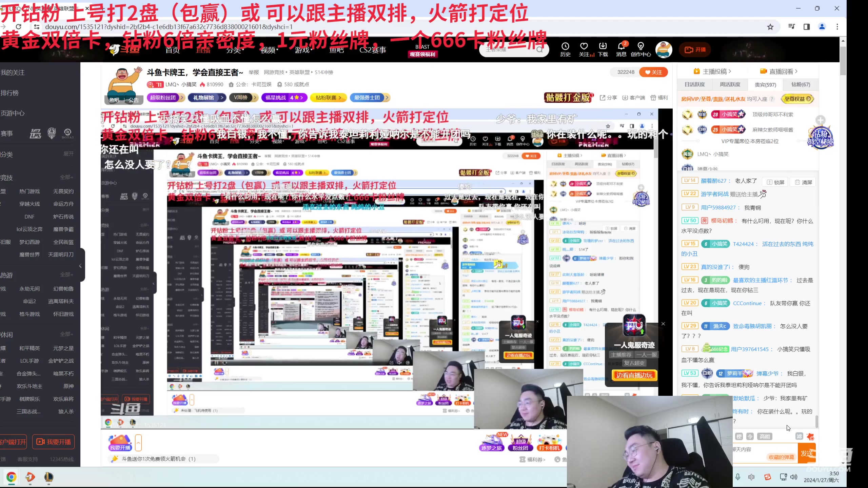Toggle 锁屏 chat scroll lock
Screen dimensions: 868x488
click(776, 182)
